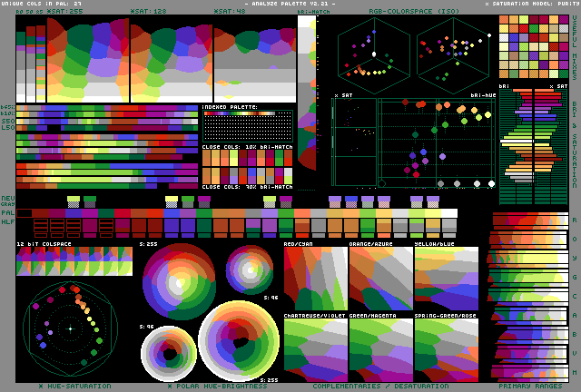581x392 pixels.
Task: Open the ORANGE/AZURE complementary panel
Action: click(381, 279)
